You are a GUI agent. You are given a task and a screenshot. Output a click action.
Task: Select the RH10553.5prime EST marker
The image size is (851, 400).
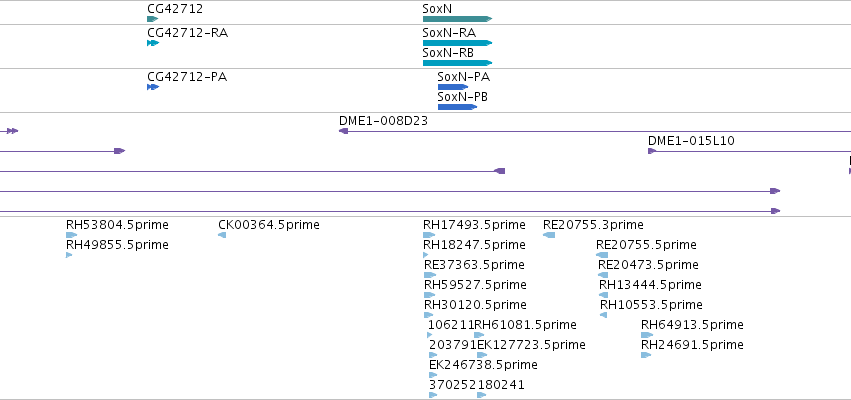tap(604, 315)
